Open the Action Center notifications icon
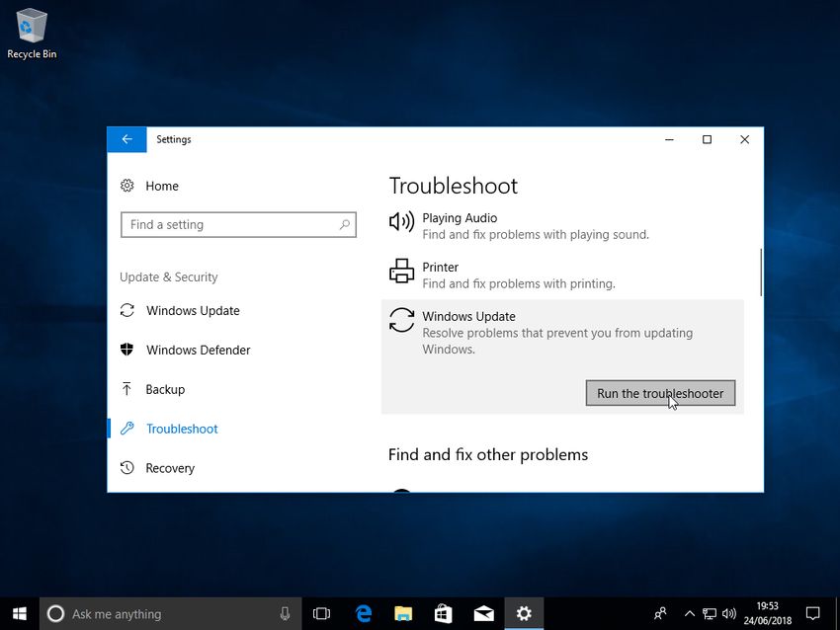 tap(812, 613)
